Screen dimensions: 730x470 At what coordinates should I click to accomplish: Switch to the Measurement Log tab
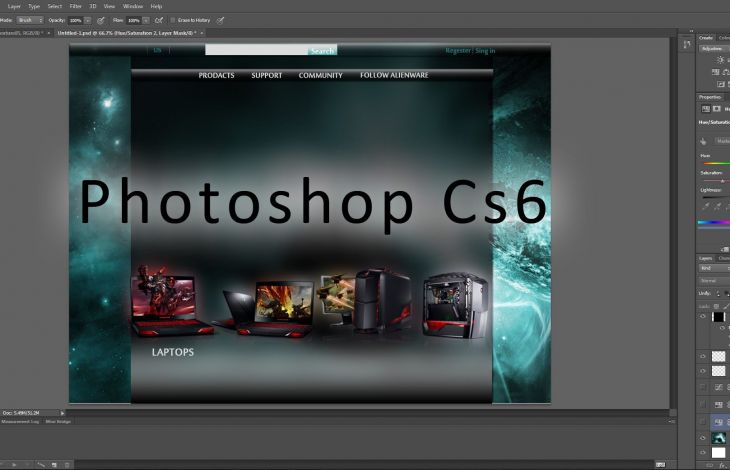point(20,422)
